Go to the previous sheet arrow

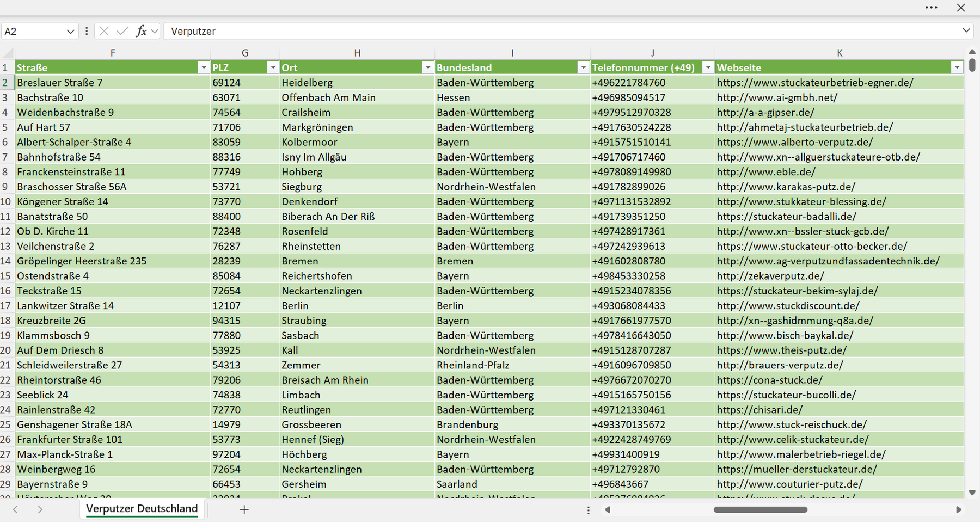(15, 509)
